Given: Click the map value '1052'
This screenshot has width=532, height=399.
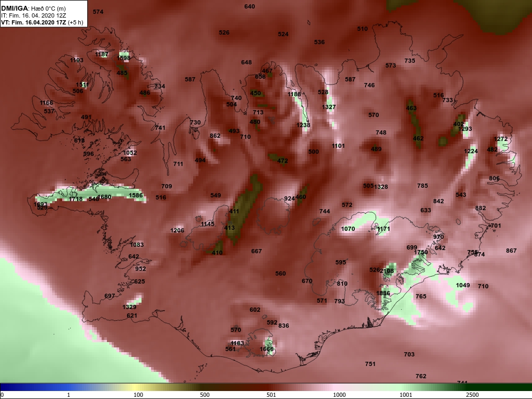Looking at the screenshot, I should click(x=130, y=153).
